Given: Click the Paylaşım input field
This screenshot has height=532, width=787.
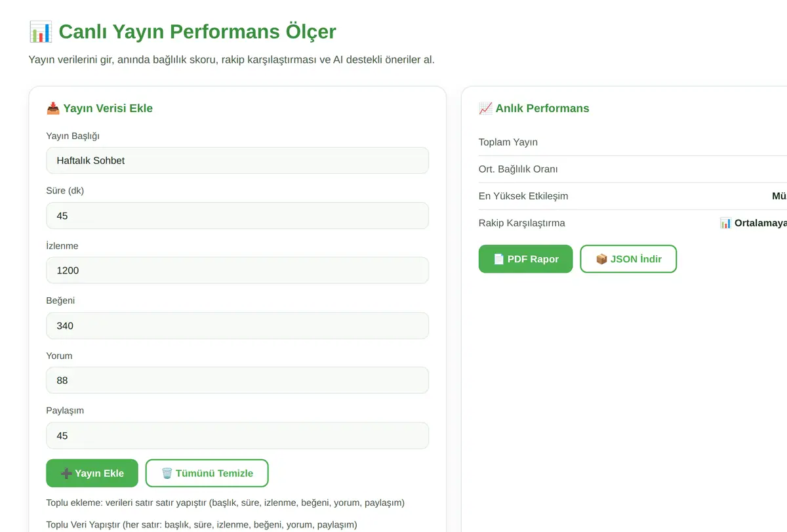Looking at the screenshot, I should point(237,436).
